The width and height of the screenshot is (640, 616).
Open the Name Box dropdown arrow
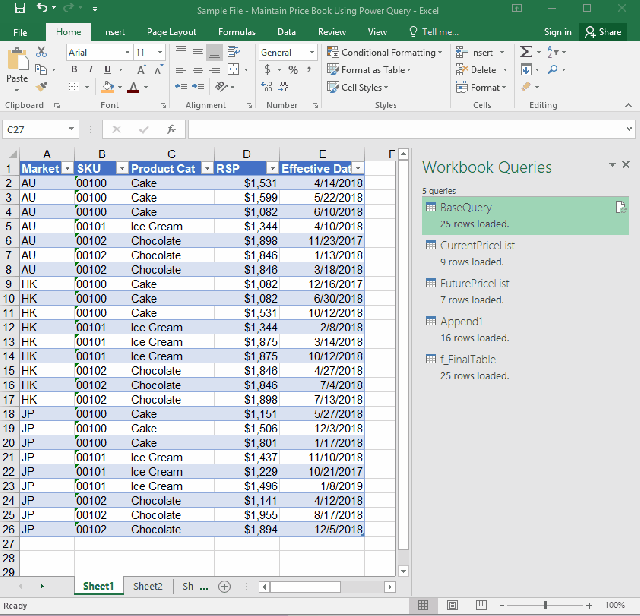pos(71,129)
